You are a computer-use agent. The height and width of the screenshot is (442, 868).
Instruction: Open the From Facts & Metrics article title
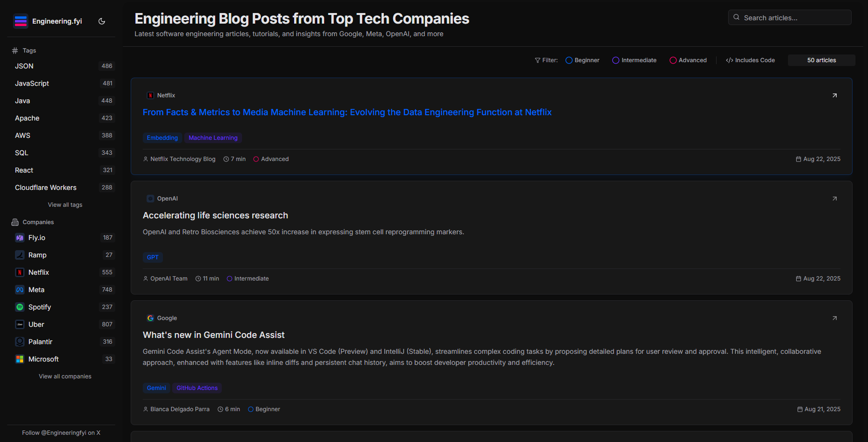(347, 112)
